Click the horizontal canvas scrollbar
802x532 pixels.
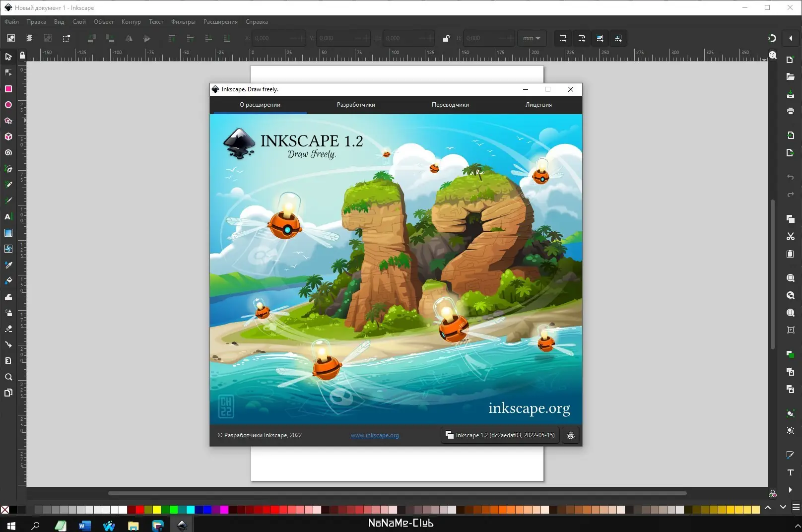pyautogui.click(x=397, y=493)
